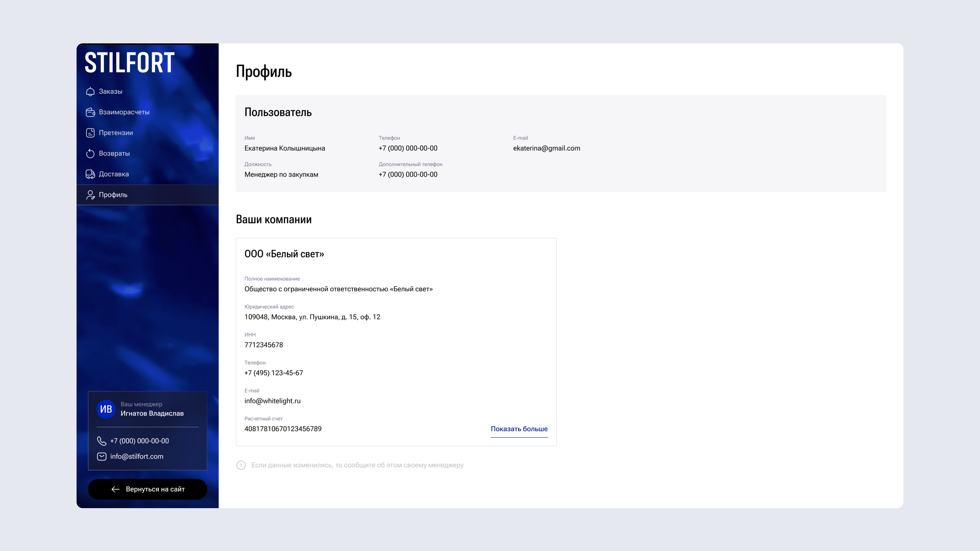Viewport: 980px width, 551px height.
Task: Click the STILFORT logo
Action: coord(129,63)
